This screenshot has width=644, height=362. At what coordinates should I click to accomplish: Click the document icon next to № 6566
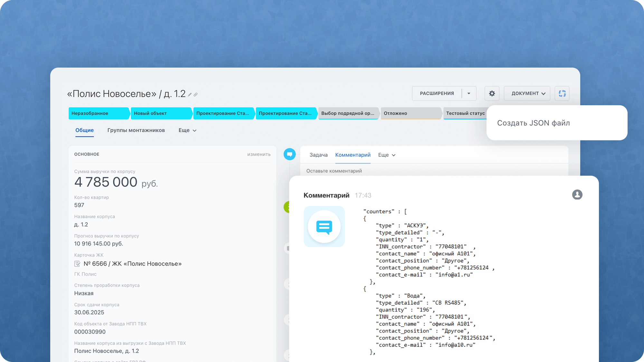click(77, 264)
